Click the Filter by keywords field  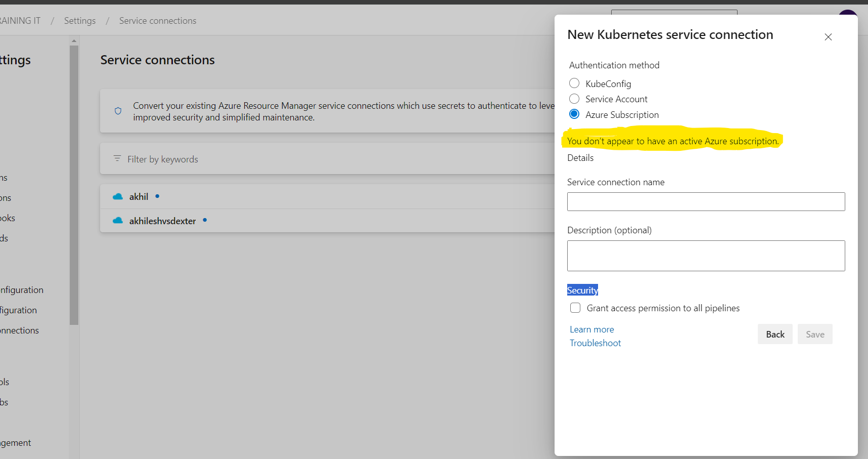pos(328,159)
